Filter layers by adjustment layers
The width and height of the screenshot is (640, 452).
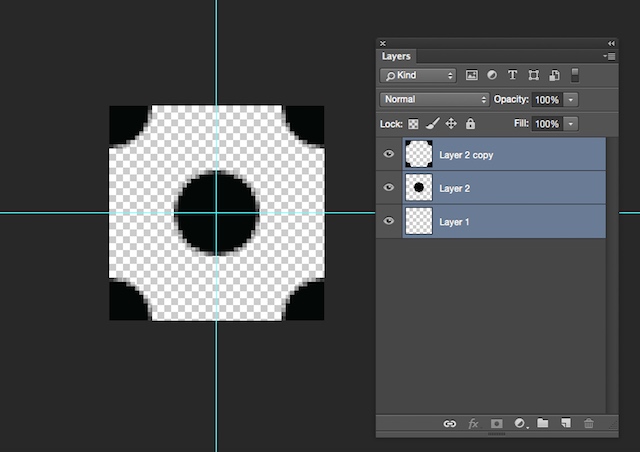(492, 75)
